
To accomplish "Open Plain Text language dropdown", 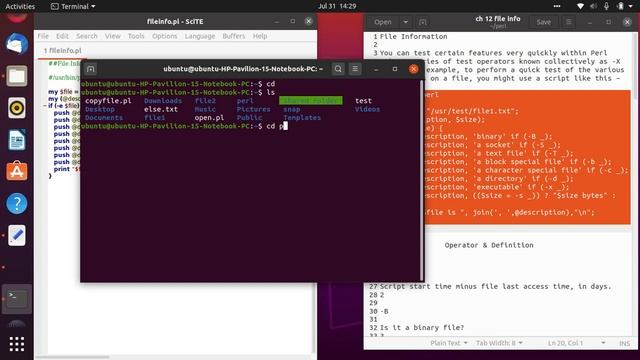I will pyautogui.click(x=449, y=343).
